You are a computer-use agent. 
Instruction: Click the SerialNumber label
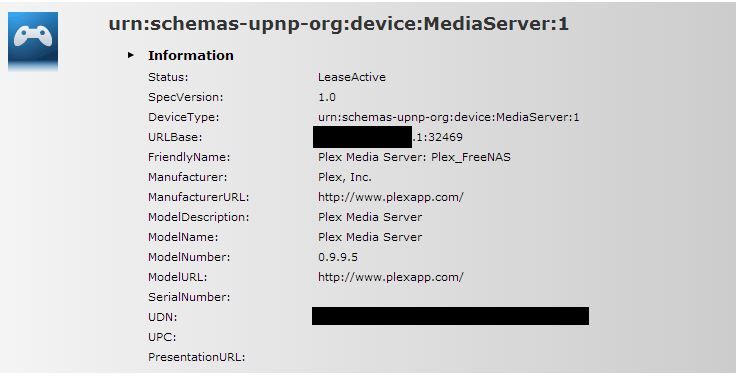click(x=189, y=297)
